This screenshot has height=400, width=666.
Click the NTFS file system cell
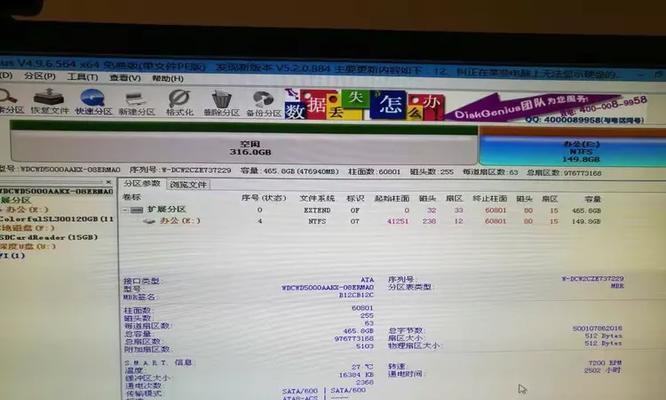(x=317, y=221)
